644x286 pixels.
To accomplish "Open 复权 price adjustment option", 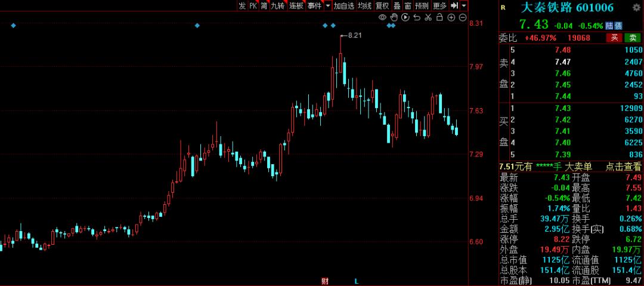I will (382, 5).
